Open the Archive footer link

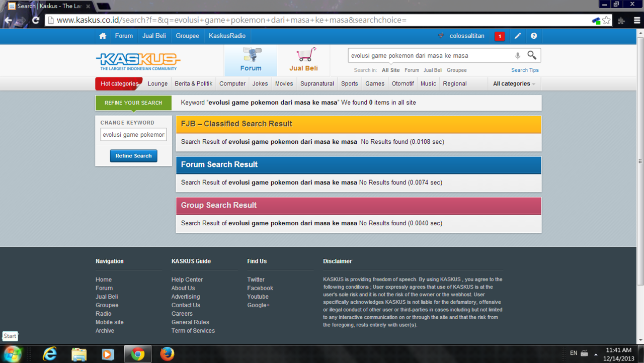click(x=105, y=331)
